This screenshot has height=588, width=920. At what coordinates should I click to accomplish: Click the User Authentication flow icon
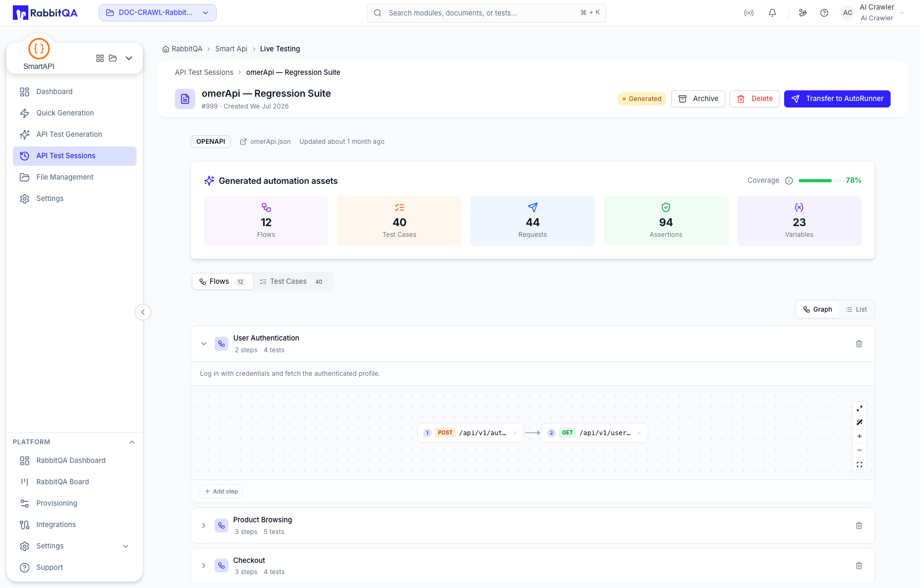221,344
